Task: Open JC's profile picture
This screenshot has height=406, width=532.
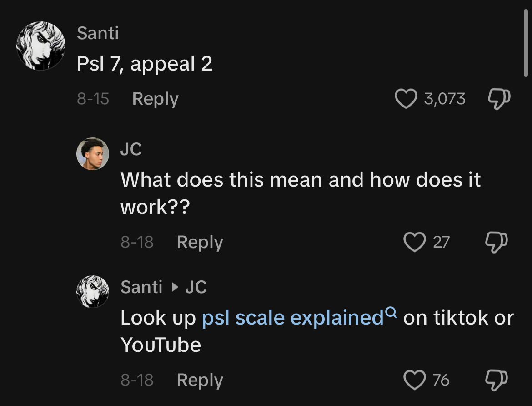Action: [93, 154]
